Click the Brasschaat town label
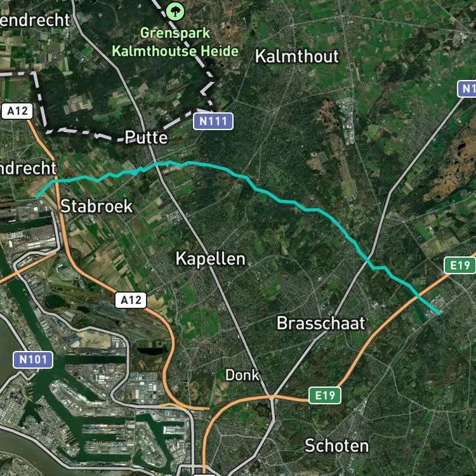The image size is (476, 476). click(321, 323)
